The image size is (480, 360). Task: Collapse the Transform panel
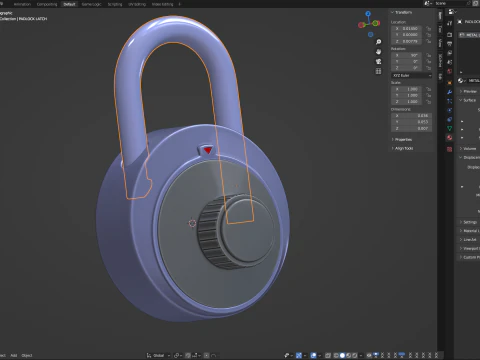[402, 12]
